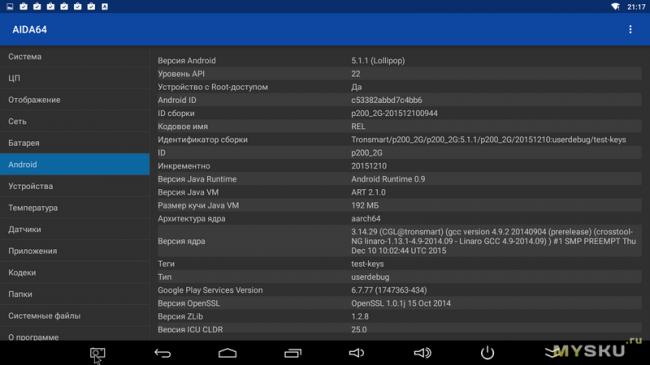650x365 pixels.
Task: Click the clock showing 21:17
Action: tap(636, 7)
